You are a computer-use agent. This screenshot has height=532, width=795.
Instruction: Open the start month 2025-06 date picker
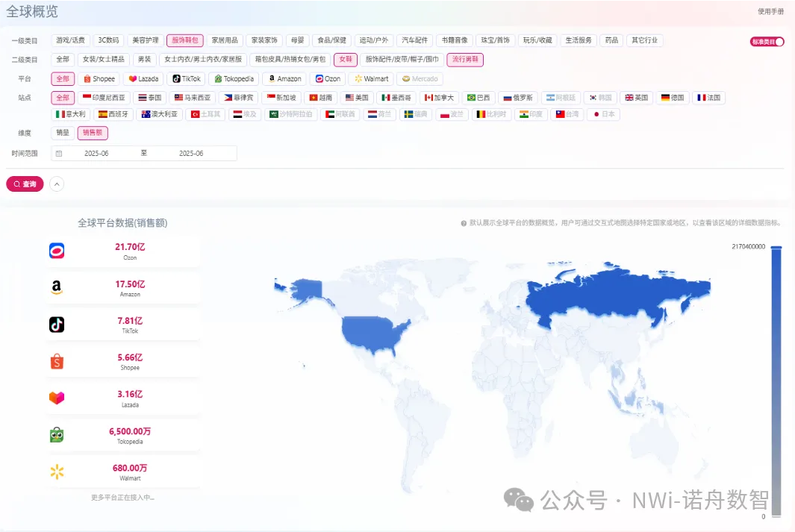[x=96, y=154]
